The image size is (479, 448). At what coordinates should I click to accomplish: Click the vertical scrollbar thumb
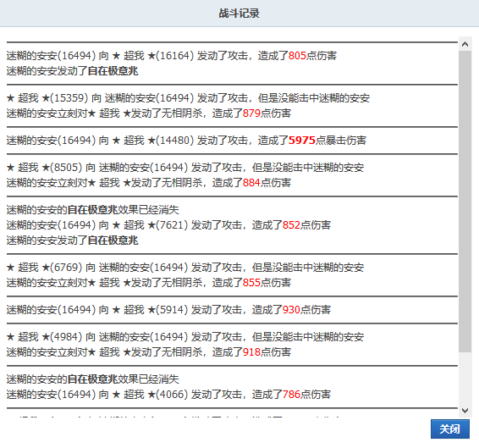pos(465,202)
